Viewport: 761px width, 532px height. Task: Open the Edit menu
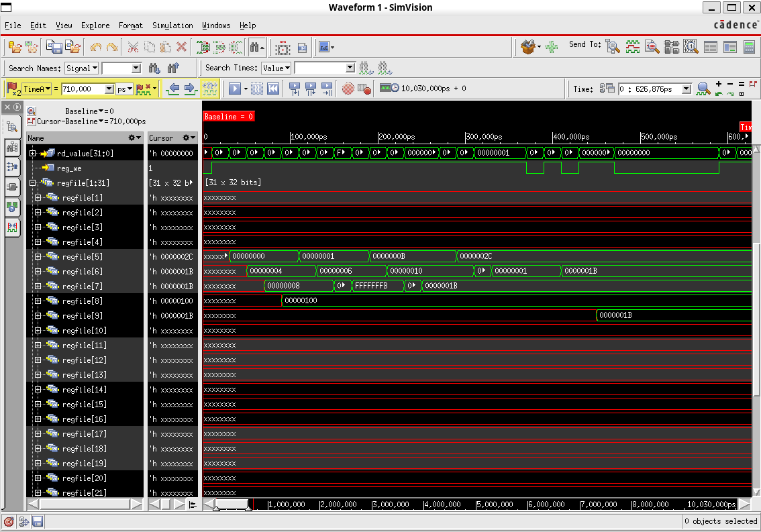(38, 25)
